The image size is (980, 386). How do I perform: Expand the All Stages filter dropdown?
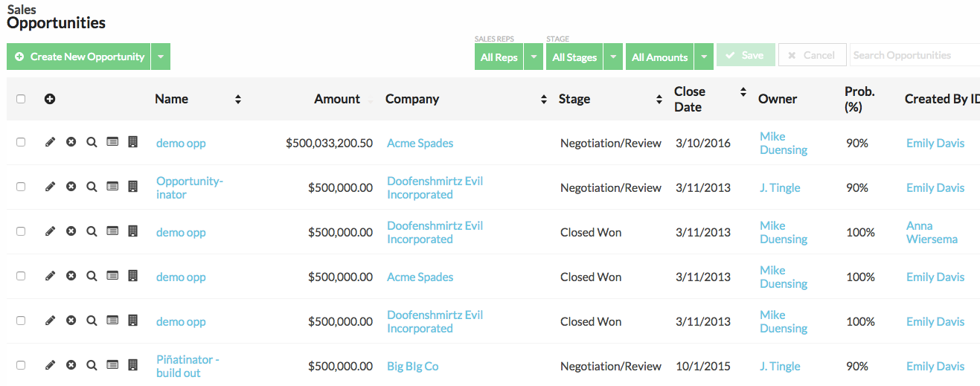coord(612,57)
